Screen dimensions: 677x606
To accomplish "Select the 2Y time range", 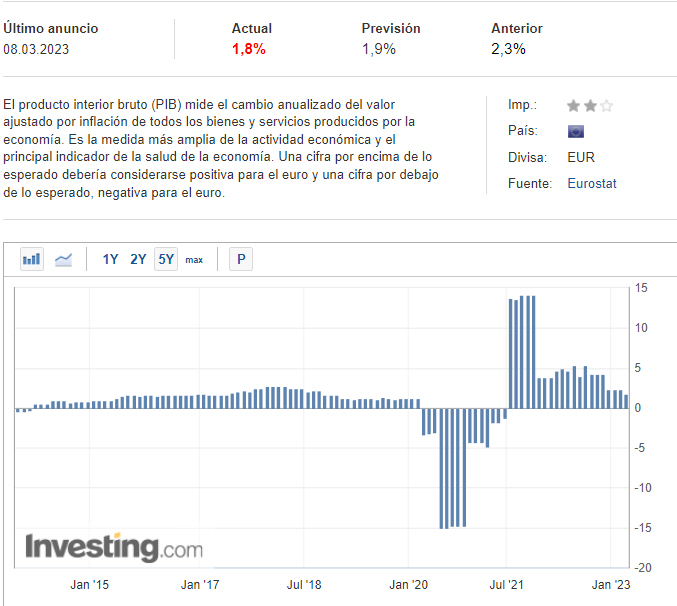I will click(x=138, y=259).
